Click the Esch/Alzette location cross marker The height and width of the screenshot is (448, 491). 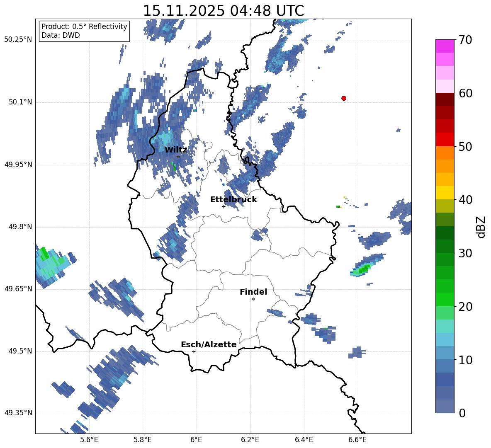(194, 351)
